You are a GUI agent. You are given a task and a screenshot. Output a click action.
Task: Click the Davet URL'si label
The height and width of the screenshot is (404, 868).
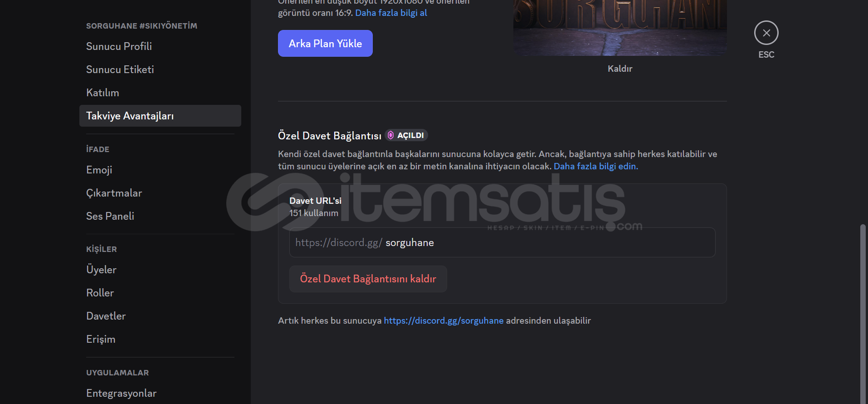(315, 201)
